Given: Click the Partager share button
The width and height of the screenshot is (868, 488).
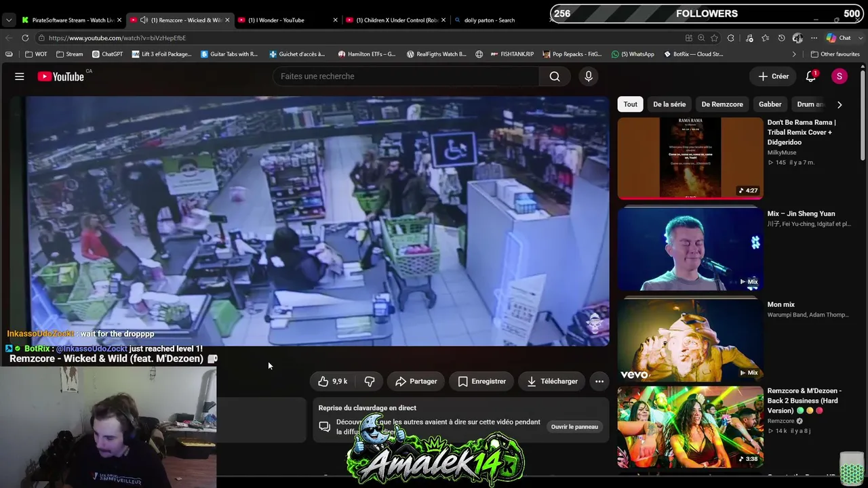Looking at the screenshot, I should coord(416,382).
